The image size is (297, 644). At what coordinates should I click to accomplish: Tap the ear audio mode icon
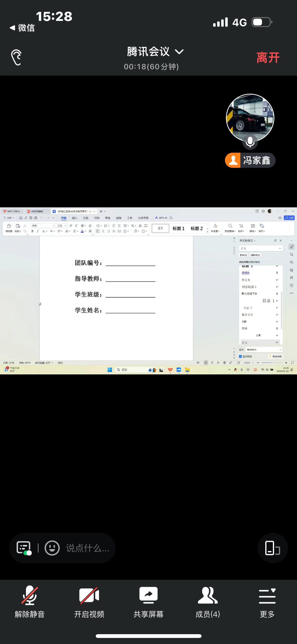[x=16, y=57]
